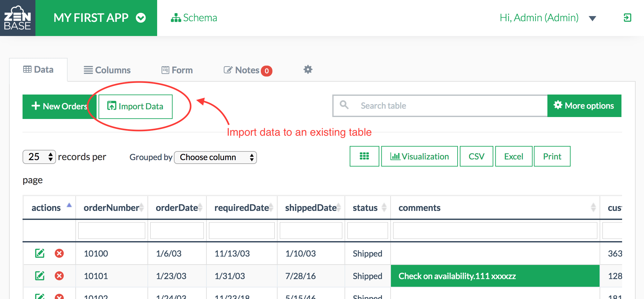Sort by shippedDate column header
The width and height of the screenshot is (644, 299).
(311, 208)
